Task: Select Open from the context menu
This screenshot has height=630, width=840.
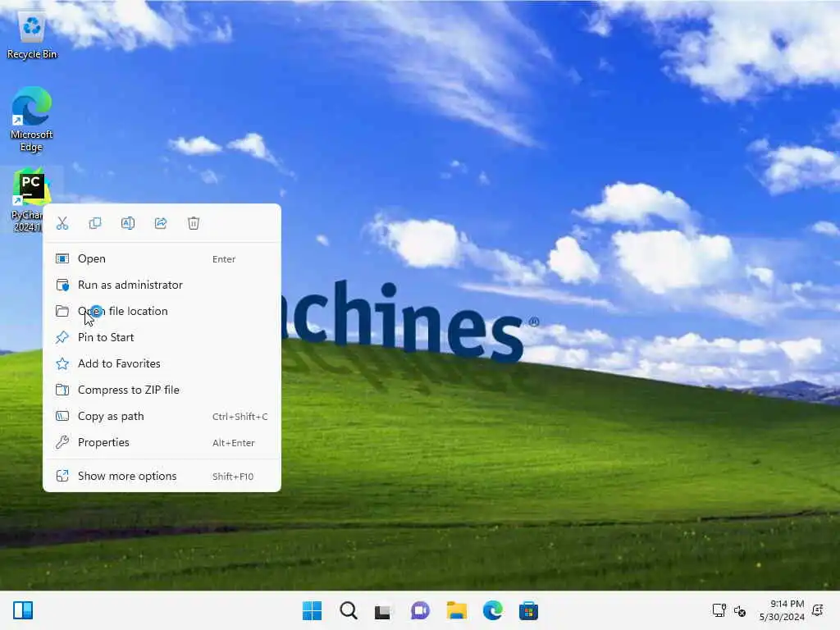Action: (x=162, y=258)
